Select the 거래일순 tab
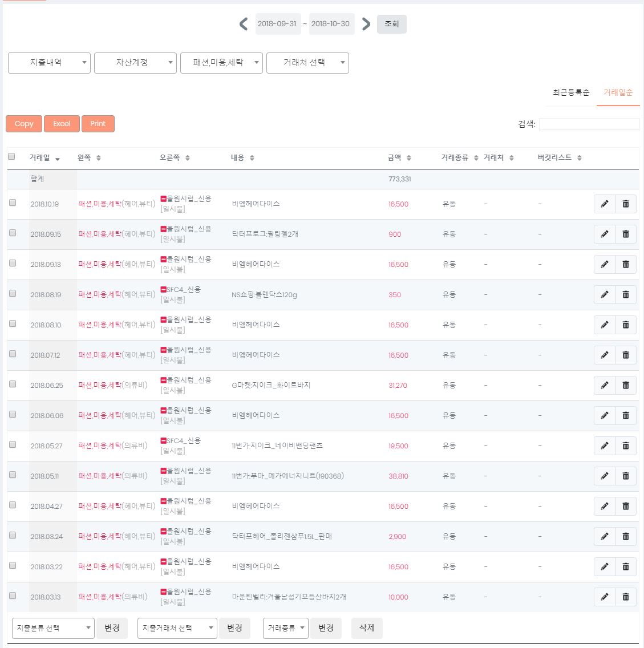Image resolution: width=644 pixels, height=648 pixels. coord(618,92)
